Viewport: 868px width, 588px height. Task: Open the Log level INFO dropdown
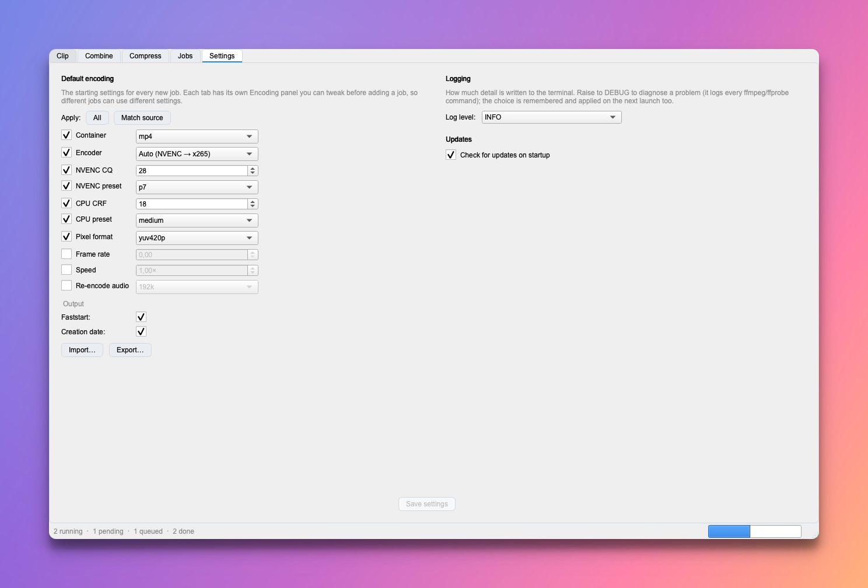point(552,117)
